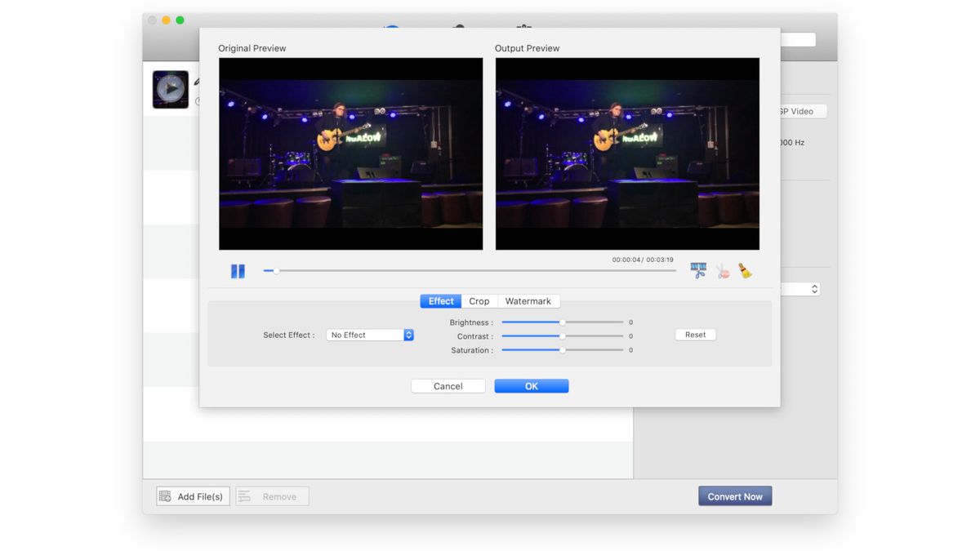
Task: Cancel the effect editing dialog
Action: click(448, 385)
